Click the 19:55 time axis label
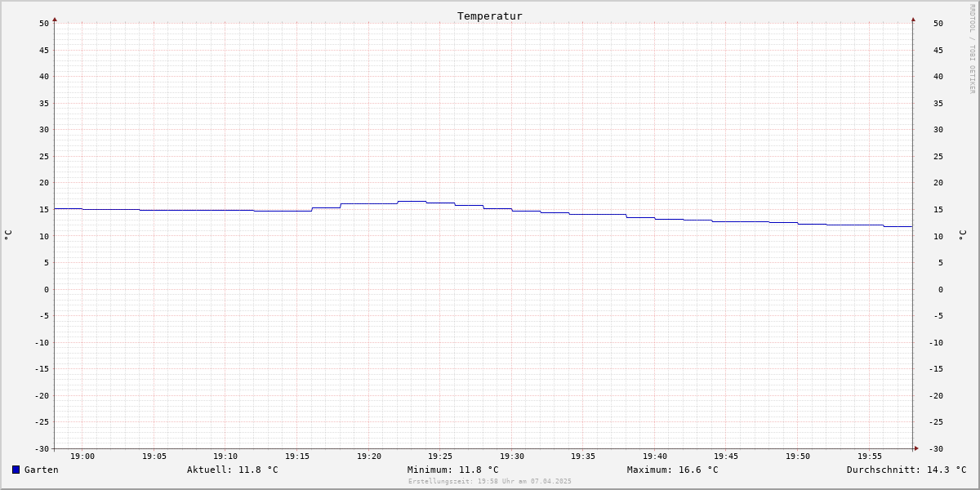The height and width of the screenshot is (490, 980). tap(870, 457)
